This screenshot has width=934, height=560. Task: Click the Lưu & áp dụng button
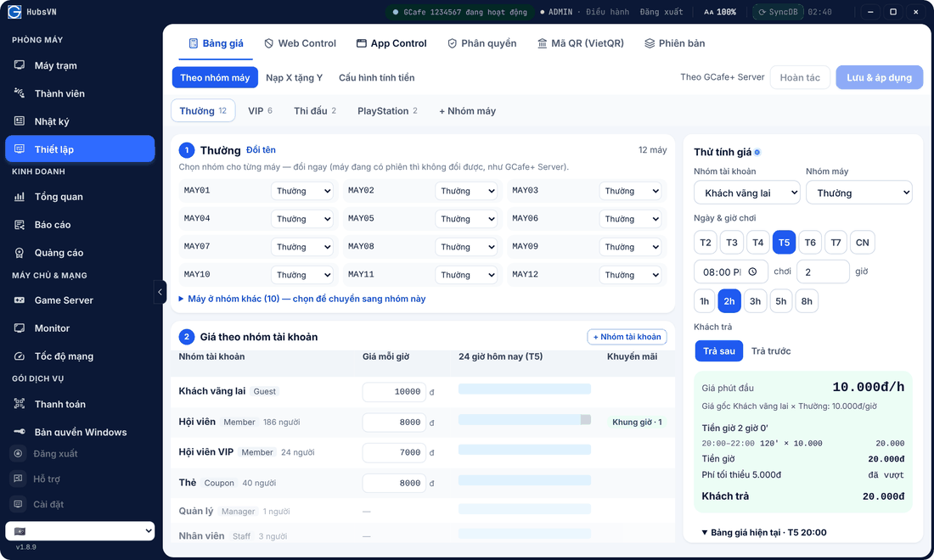[x=879, y=77]
